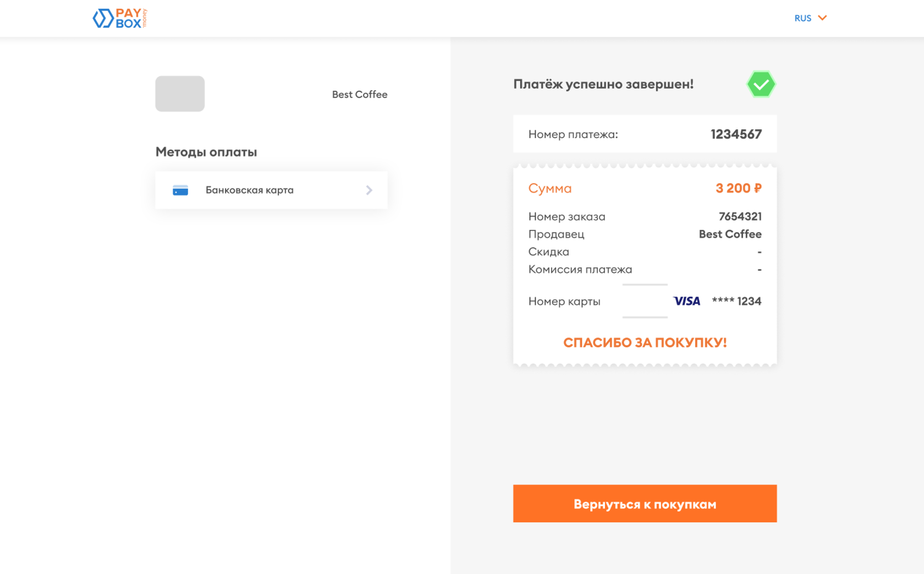
Task: Click the 3 200 ₽ amount on the receipt
Action: (x=738, y=188)
